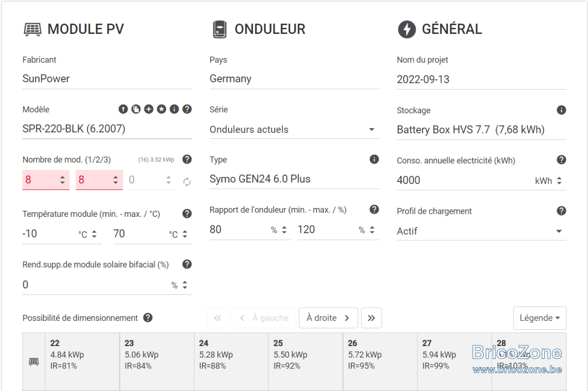The image size is (588, 391).
Task: Select sizing column 27 with 5.94 kWp
Action: (455, 362)
